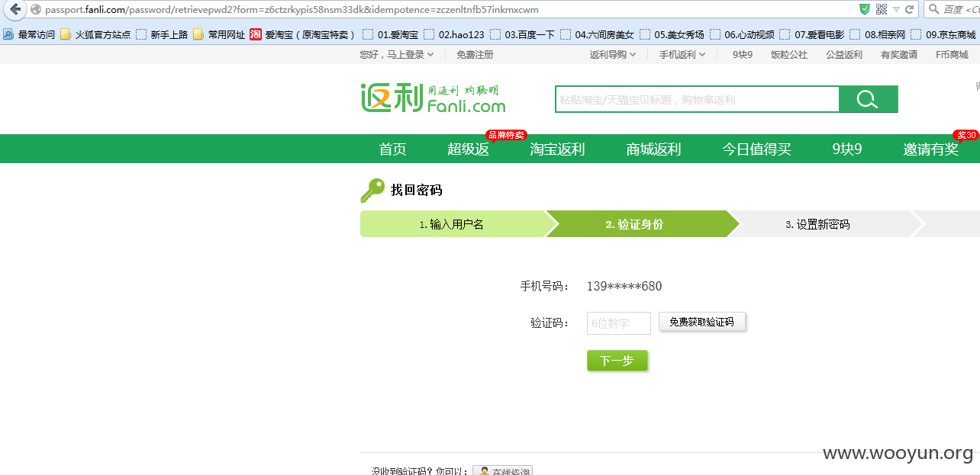
Task: Open 03.百度一下 bookmark
Action: [522, 34]
